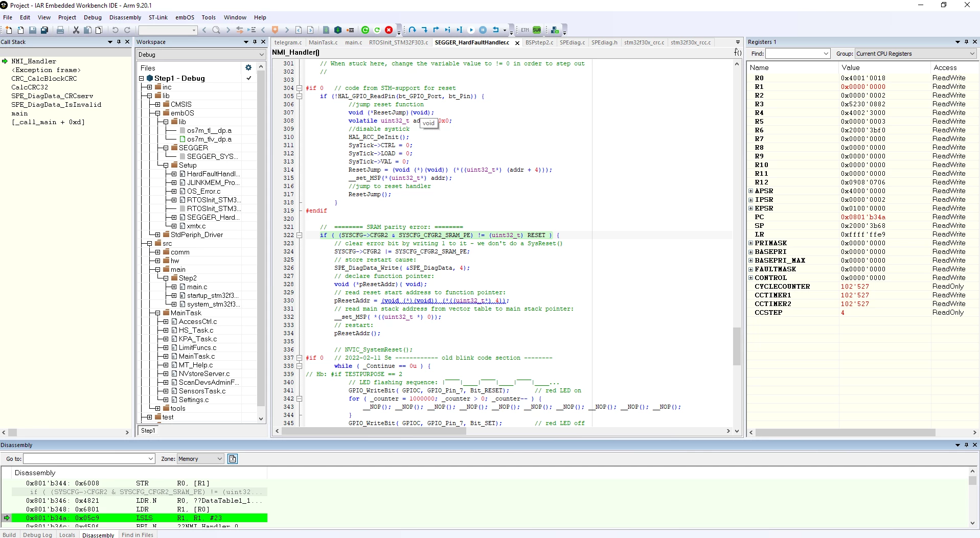Click green Restart Debugger icon

365,30
